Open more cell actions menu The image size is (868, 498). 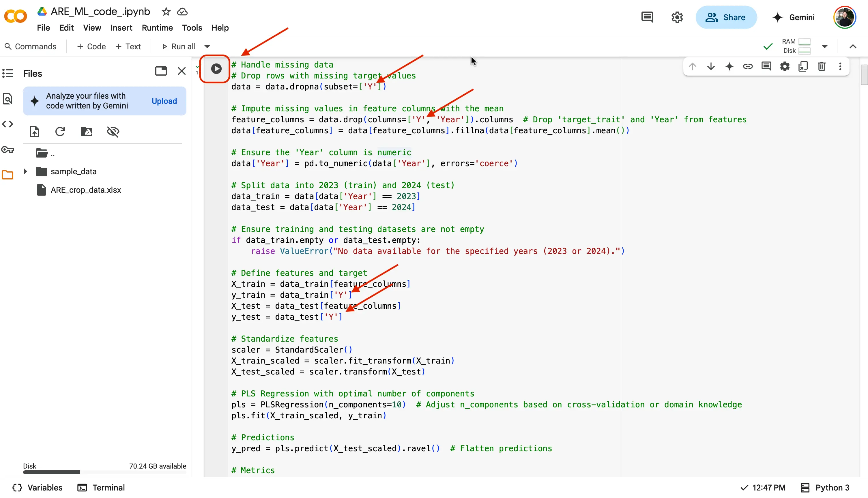point(840,66)
